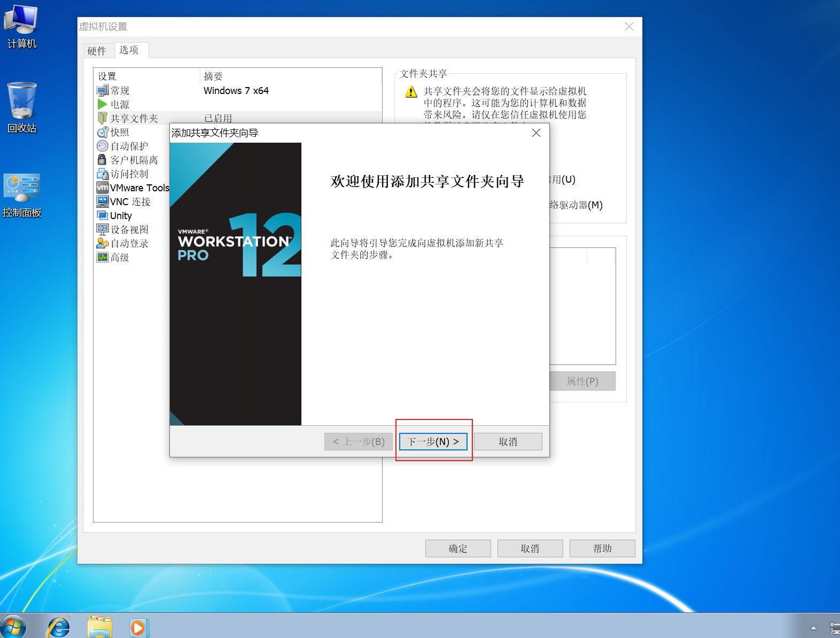Click the 快照 snapshot icon

103,132
